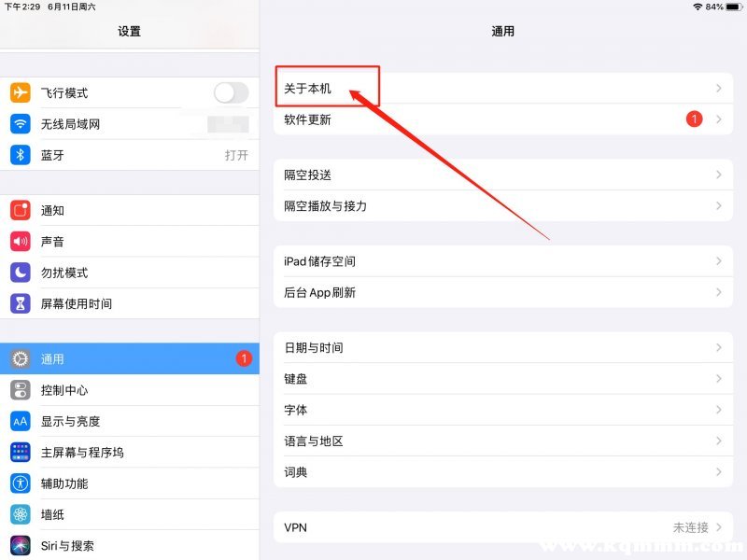Tap the Bluetooth icon beside 蓝牙
747x560 pixels.
[x=20, y=155]
